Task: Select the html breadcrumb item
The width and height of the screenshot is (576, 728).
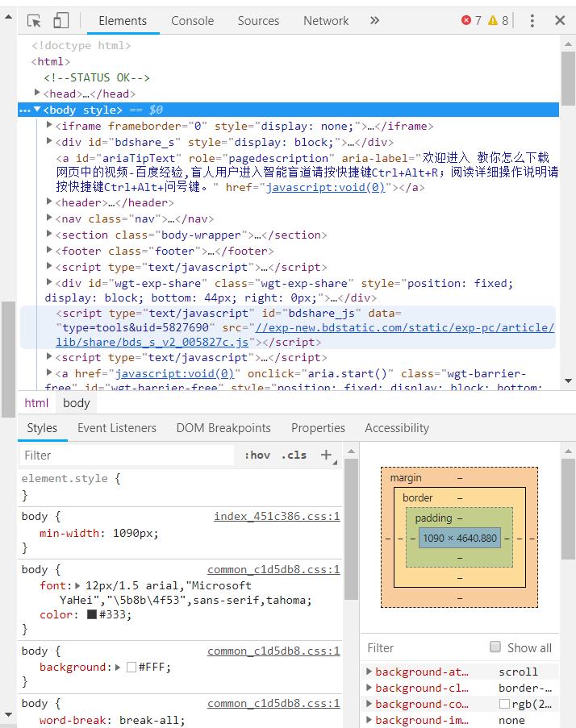Action: [36, 403]
